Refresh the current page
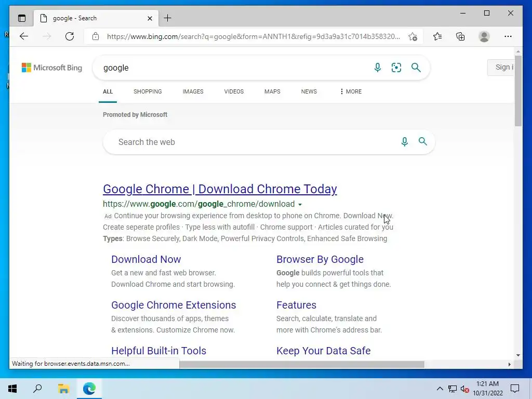The height and width of the screenshot is (399, 532). coord(70,36)
